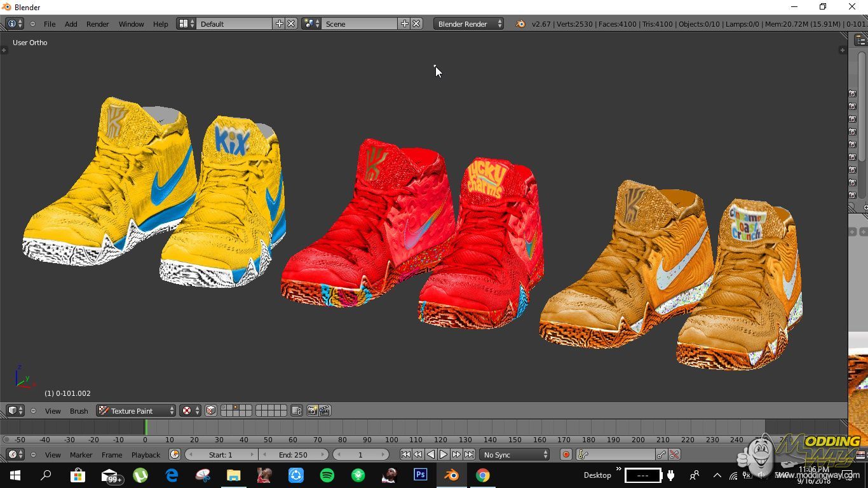Add a new screen layout with plus icon
The image size is (868, 488).
tap(279, 24)
